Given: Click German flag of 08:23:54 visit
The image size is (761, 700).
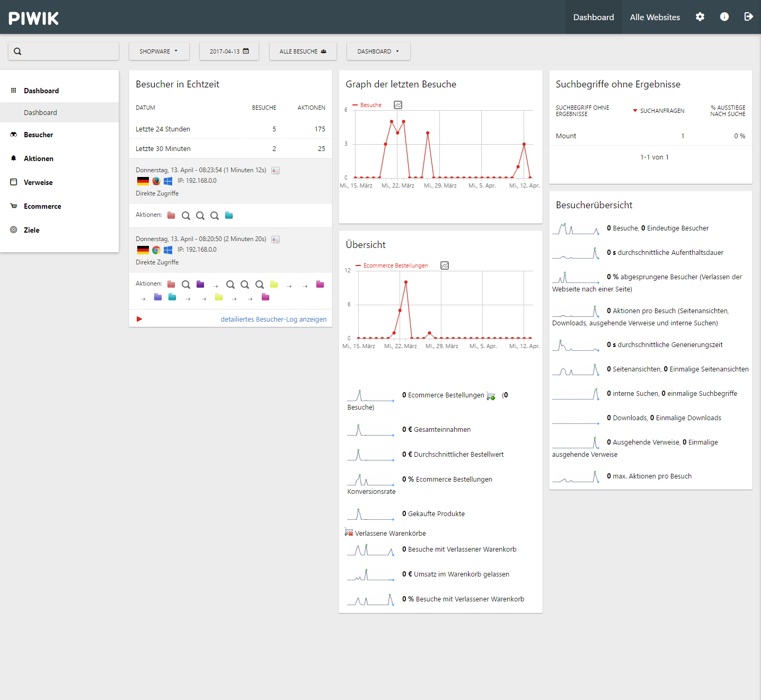Looking at the screenshot, I should 143,181.
